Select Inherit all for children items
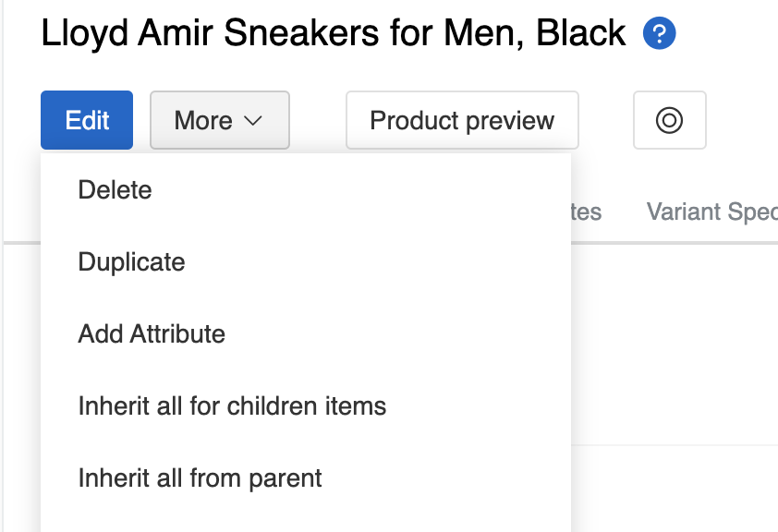This screenshot has height=532, width=778. click(x=232, y=406)
